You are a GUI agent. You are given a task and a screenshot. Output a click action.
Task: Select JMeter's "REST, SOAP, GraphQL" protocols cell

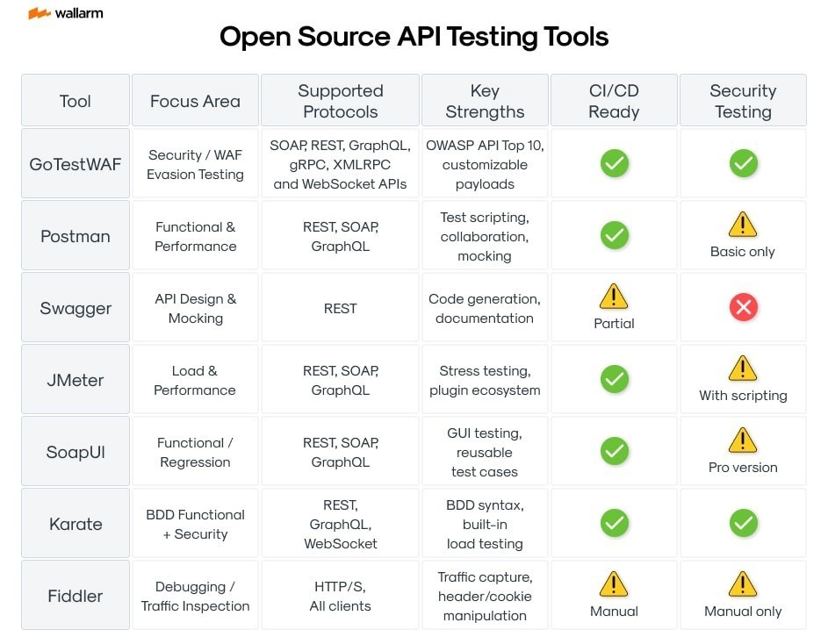[x=341, y=380]
